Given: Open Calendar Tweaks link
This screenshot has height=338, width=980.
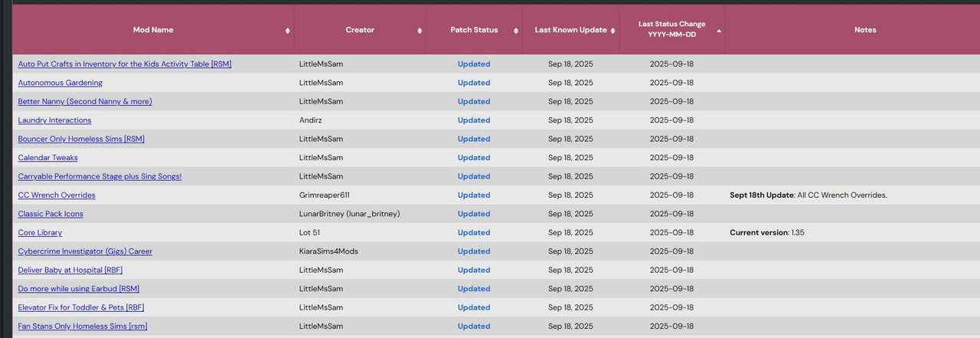Looking at the screenshot, I should [x=48, y=158].
